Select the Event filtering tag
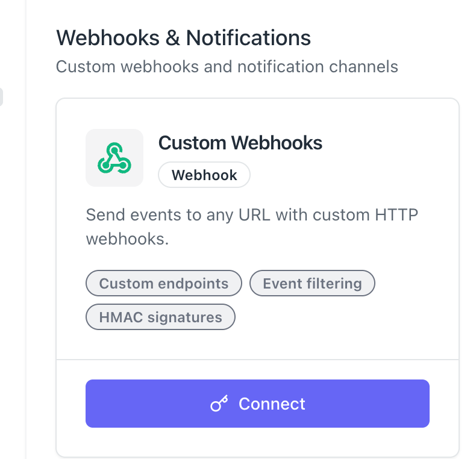The image size is (476, 459). point(312,284)
